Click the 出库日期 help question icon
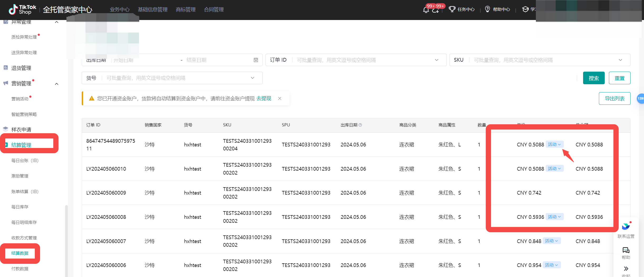Image resolution: width=644 pixels, height=277 pixels. click(x=360, y=125)
